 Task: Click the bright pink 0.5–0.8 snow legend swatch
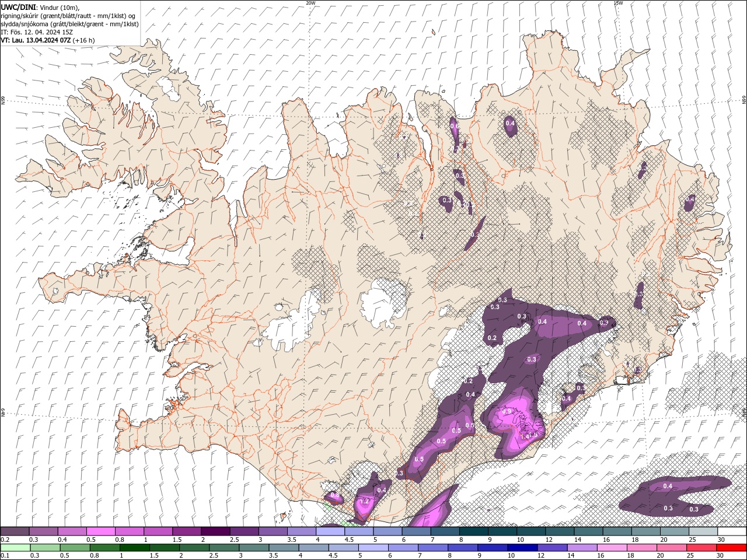[101, 531]
